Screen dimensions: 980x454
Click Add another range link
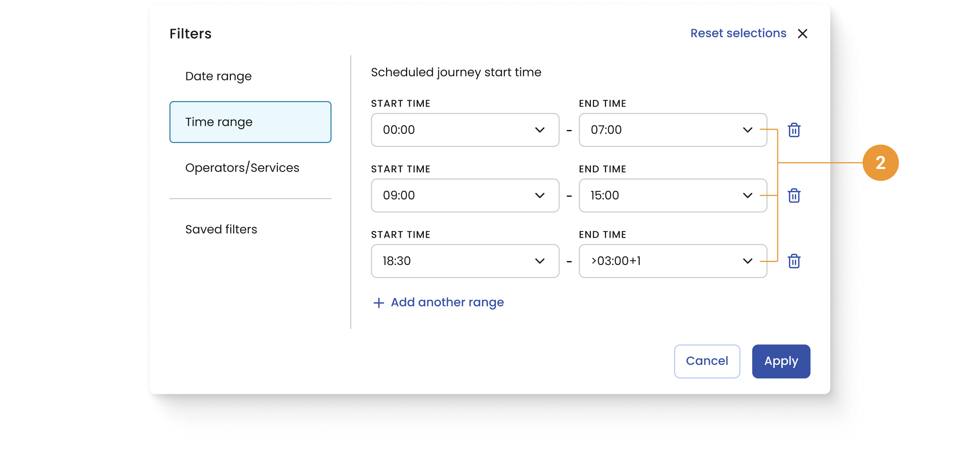tap(447, 302)
